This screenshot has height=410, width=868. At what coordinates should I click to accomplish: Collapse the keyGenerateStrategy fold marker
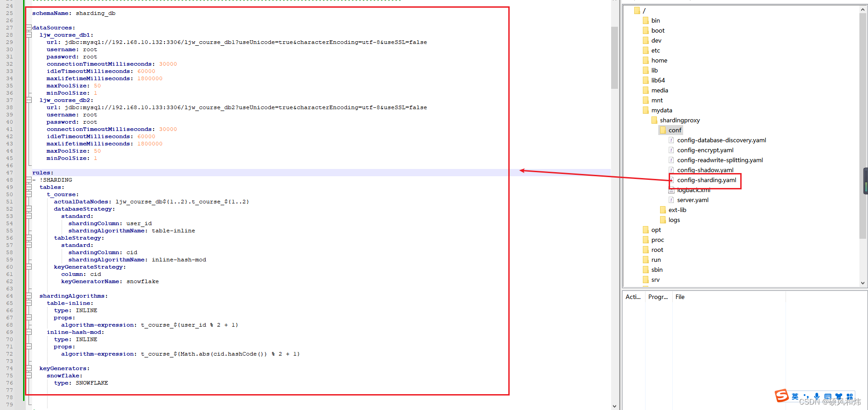[29, 267]
